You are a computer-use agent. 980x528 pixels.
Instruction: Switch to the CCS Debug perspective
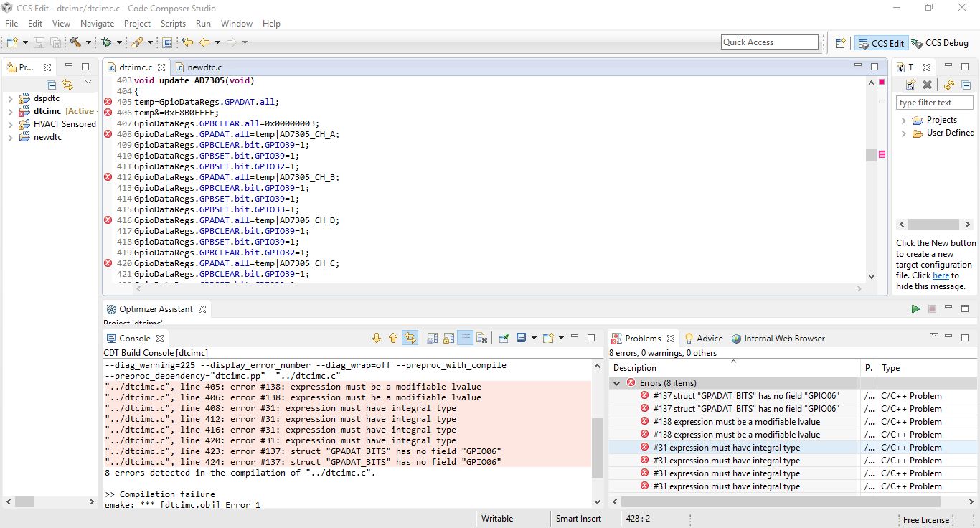940,43
